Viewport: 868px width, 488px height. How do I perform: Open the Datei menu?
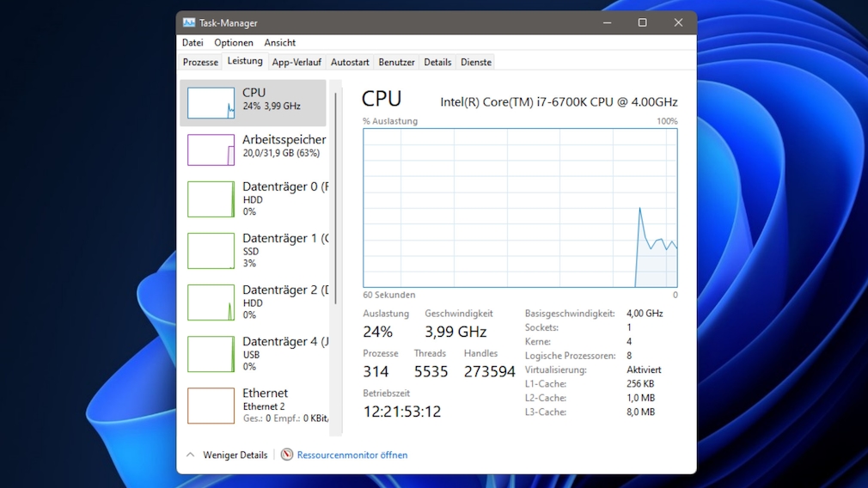(x=193, y=43)
